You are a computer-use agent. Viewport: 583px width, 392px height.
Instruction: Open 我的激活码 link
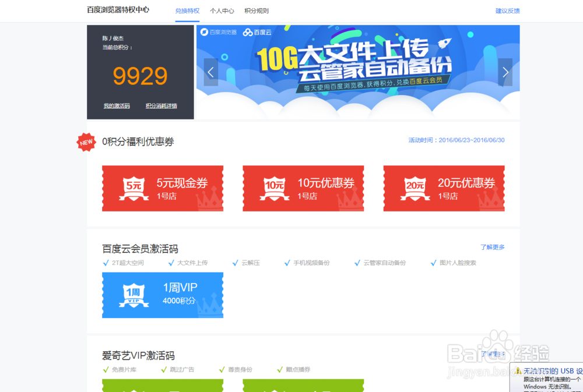pos(117,106)
